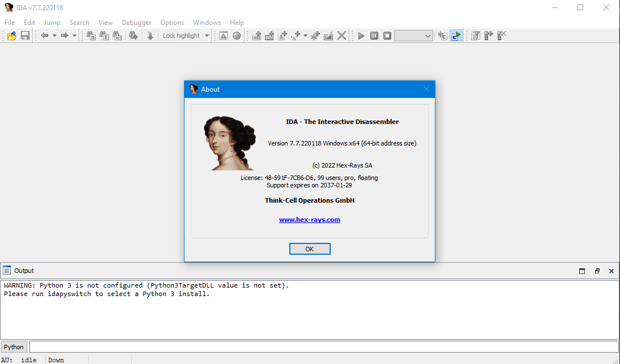Search text binoculars icon
This screenshot has width=620, height=364.
(104, 36)
